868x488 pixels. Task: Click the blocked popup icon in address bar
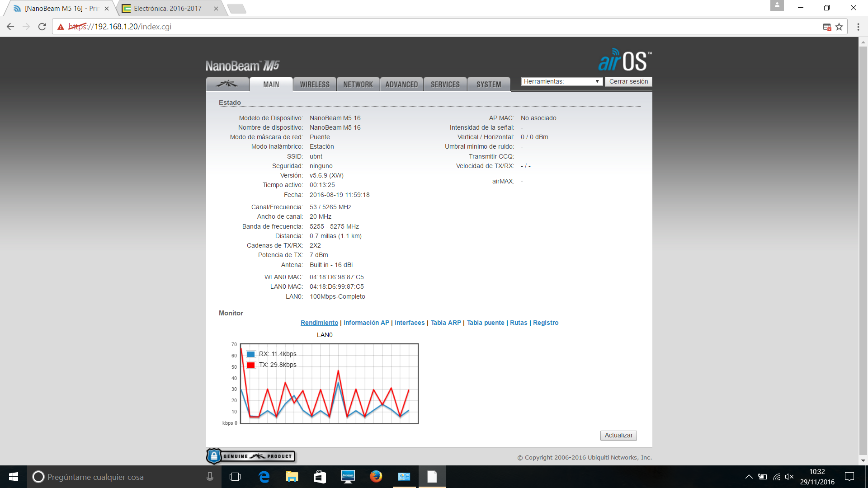click(827, 27)
